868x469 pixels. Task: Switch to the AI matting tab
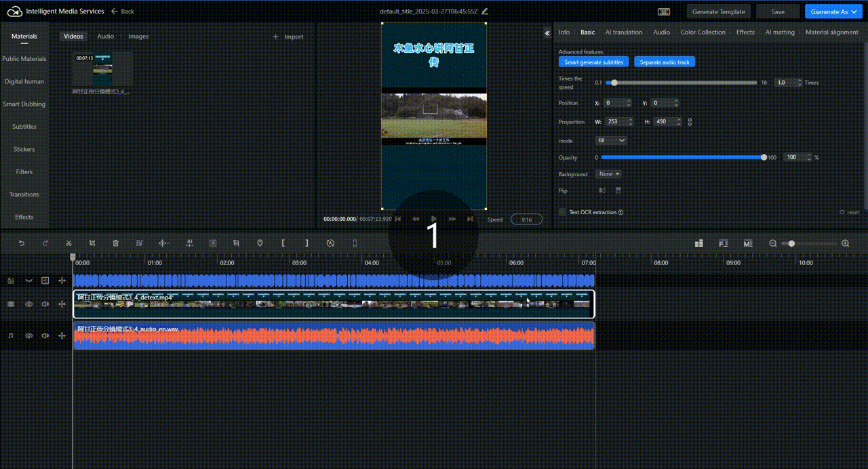click(x=779, y=32)
